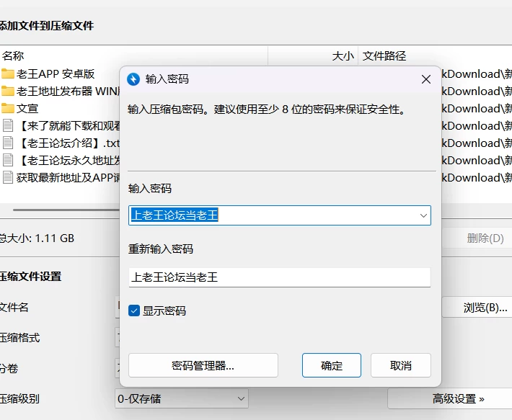Select the 来了就能下载和观看 file icon

8,125
